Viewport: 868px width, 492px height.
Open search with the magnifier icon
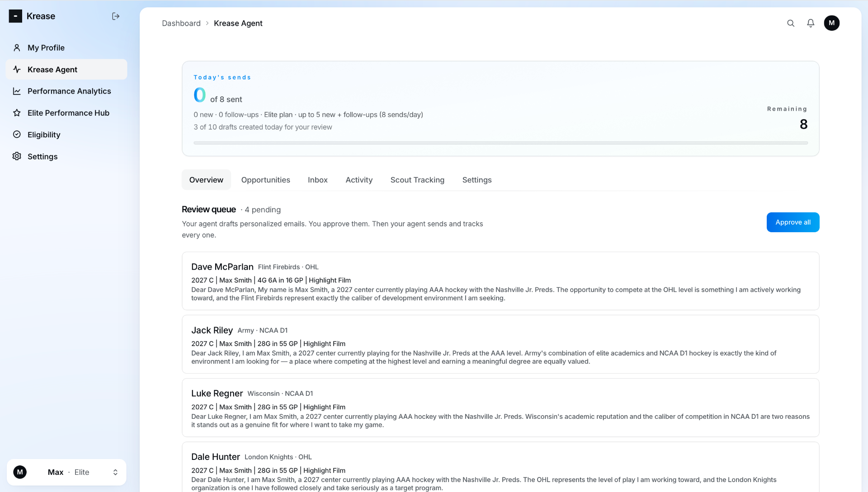791,23
